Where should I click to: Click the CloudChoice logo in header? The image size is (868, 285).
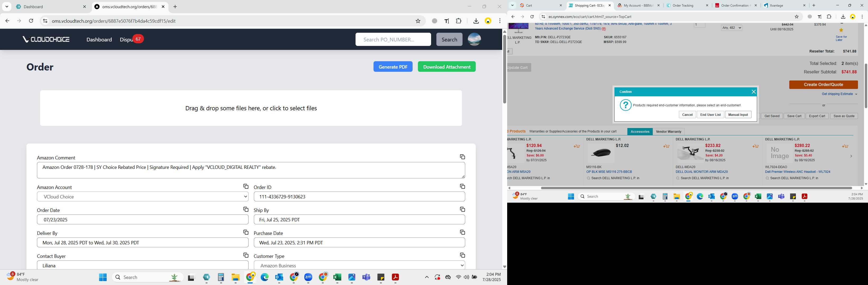pos(46,39)
